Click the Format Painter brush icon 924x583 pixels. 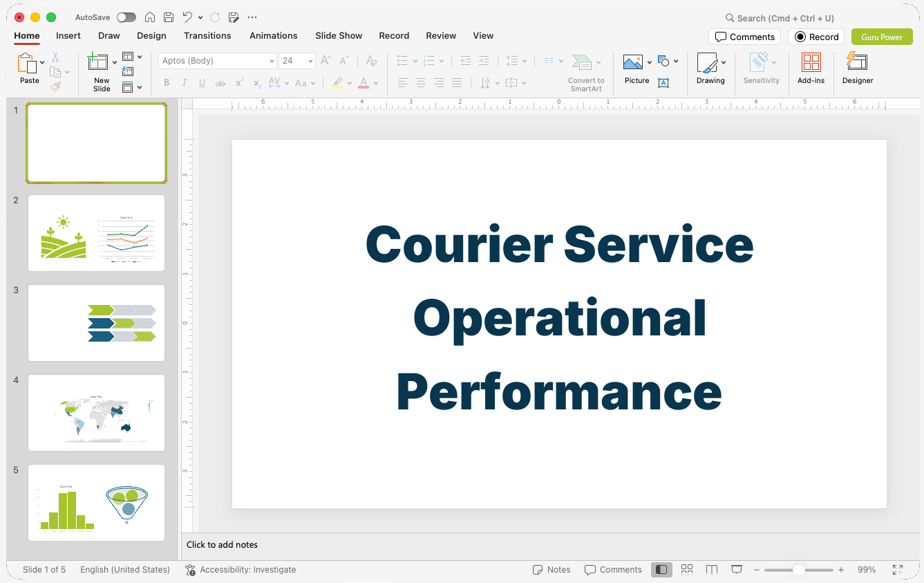click(x=55, y=87)
